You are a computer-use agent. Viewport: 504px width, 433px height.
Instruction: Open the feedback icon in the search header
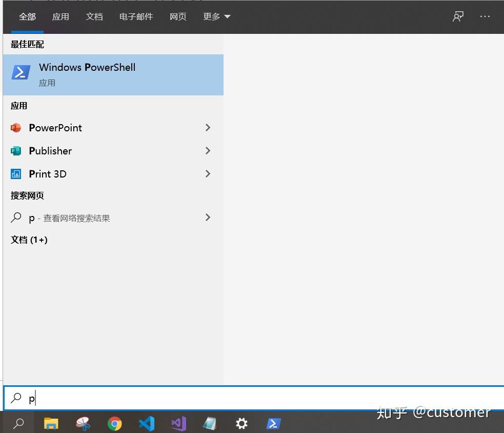point(458,16)
